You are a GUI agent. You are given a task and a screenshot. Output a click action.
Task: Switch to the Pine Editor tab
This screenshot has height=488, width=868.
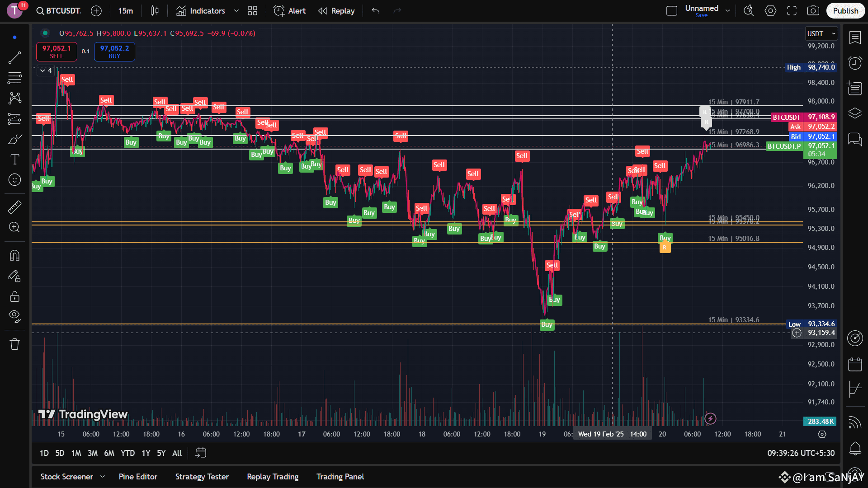pos(137,476)
